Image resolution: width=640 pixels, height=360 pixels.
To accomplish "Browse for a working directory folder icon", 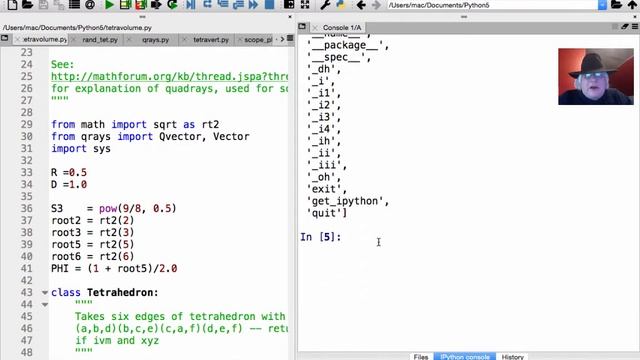I will (x=616, y=4).
